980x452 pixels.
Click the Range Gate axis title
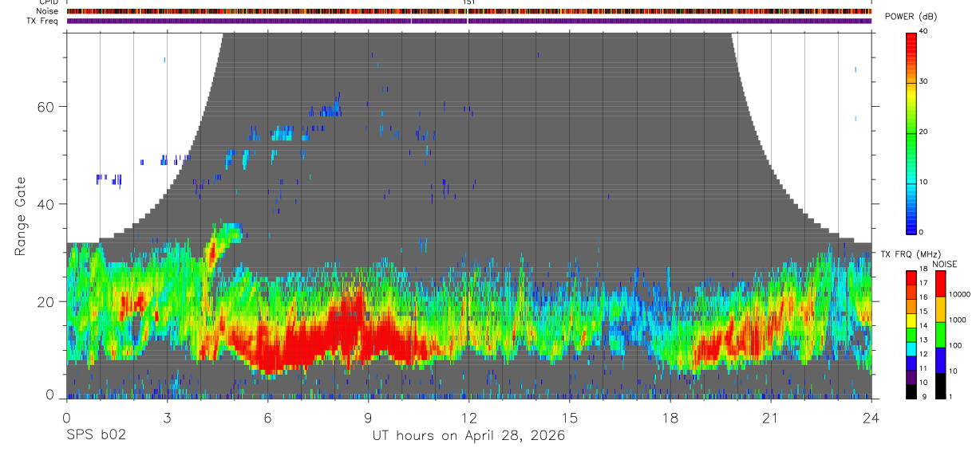click(x=20, y=217)
